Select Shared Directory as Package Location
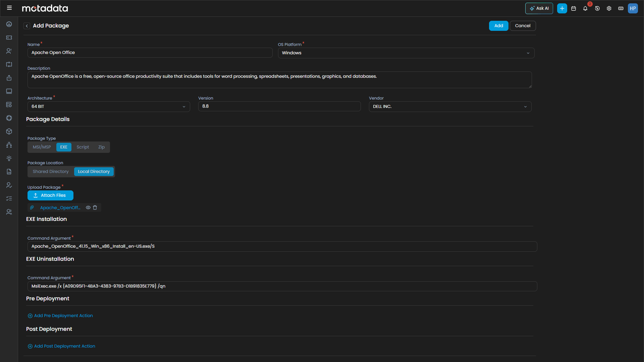The width and height of the screenshot is (644, 362). [50, 171]
